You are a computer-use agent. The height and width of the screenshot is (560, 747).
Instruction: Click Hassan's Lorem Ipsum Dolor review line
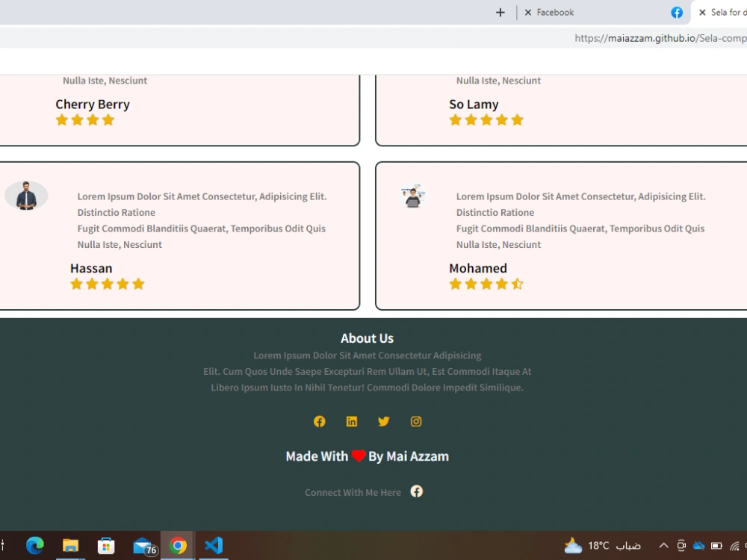click(202, 196)
